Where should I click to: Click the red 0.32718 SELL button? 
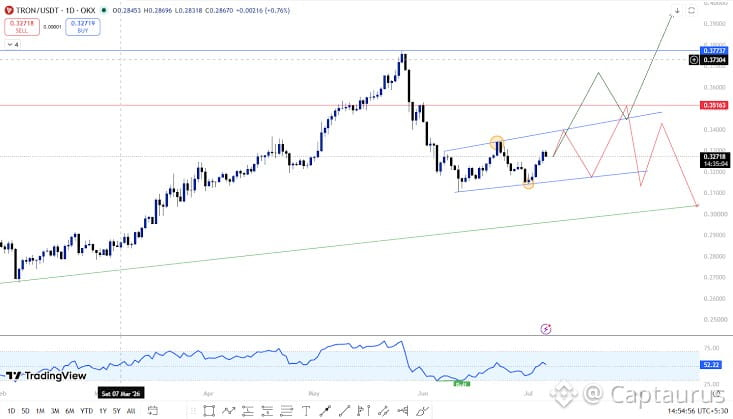(22, 27)
